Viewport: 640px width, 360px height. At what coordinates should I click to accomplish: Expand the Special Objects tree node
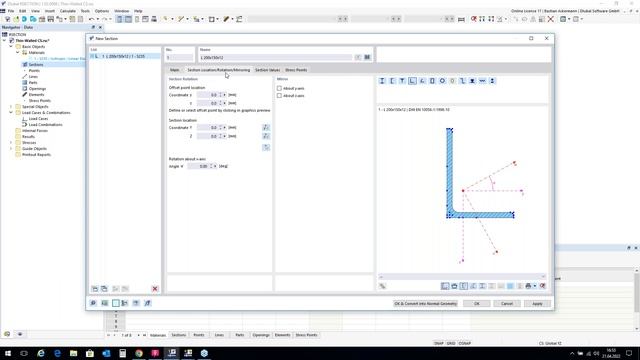[x=11, y=107]
